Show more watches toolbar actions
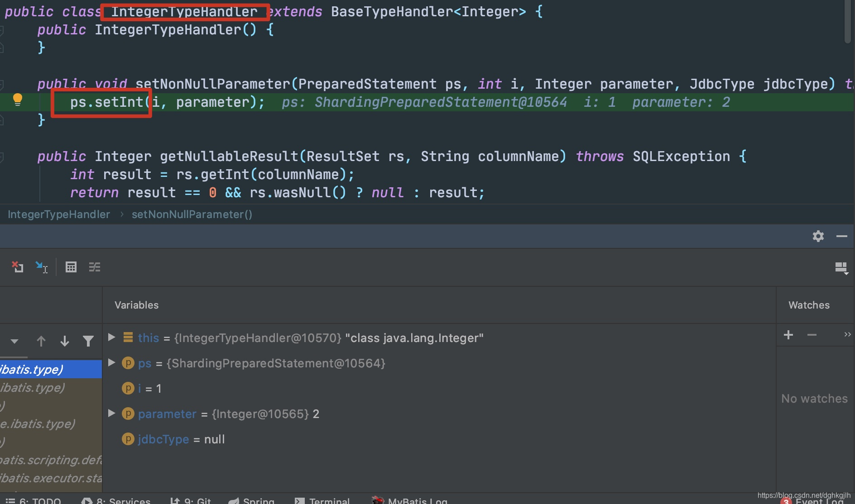855x504 pixels. [x=847, y=334]
